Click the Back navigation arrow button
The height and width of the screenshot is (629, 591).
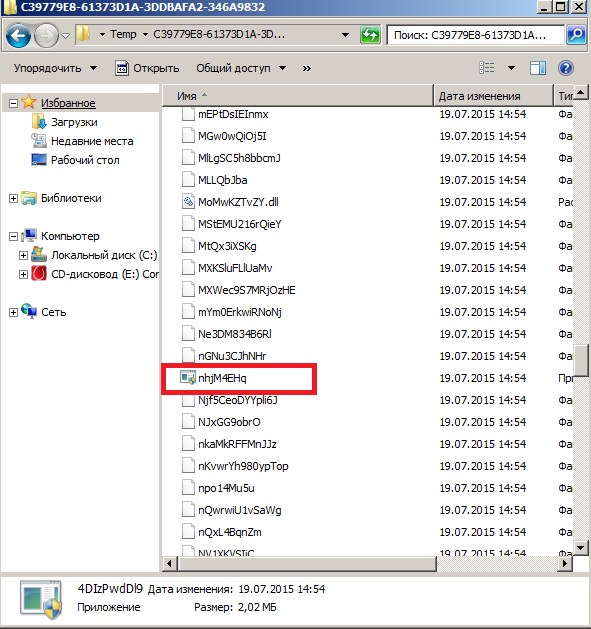[18, 36]
